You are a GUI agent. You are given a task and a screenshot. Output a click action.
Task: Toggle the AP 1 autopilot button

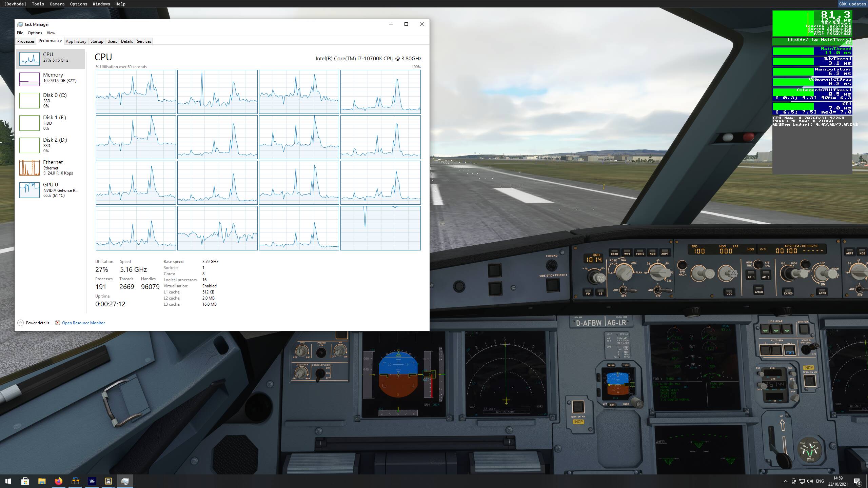tap(751, 274)
